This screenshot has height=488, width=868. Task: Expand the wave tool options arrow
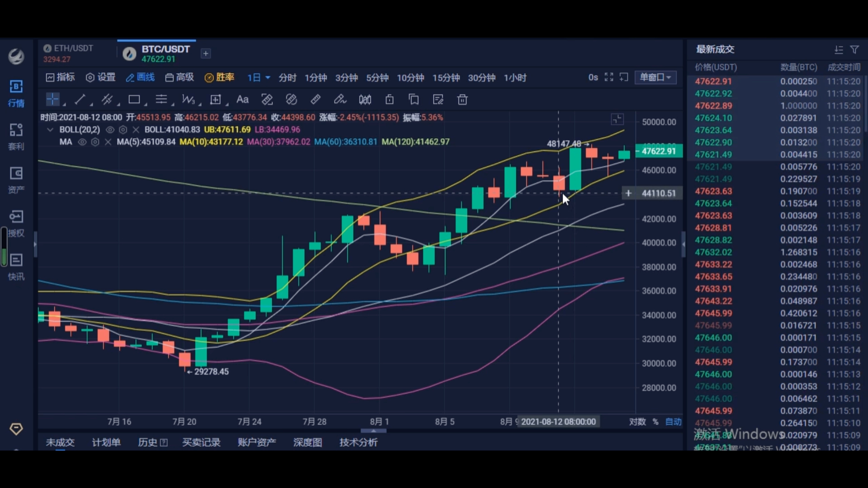click(x=199, y=103)
